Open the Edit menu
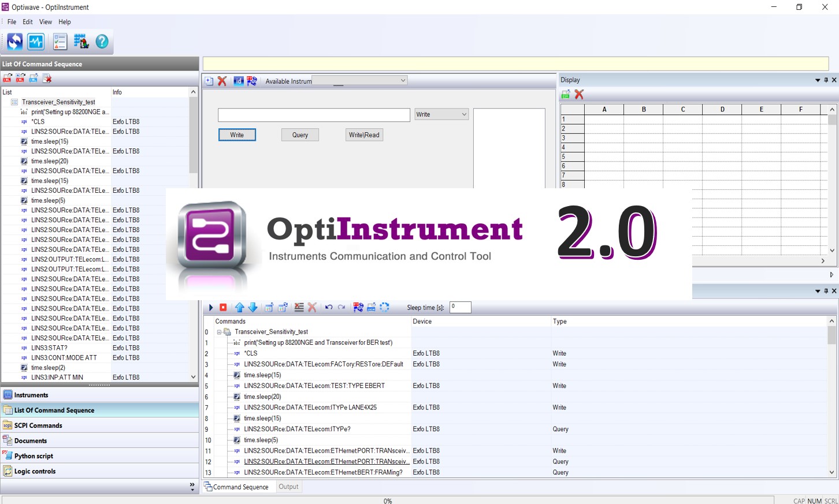This screenshot has height=504, width=839. coord(27,22)
